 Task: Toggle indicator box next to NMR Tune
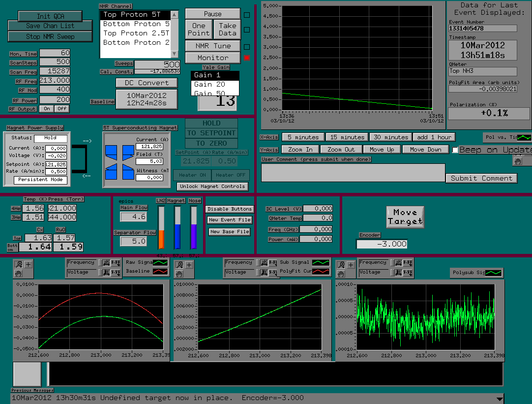[247, 47]
